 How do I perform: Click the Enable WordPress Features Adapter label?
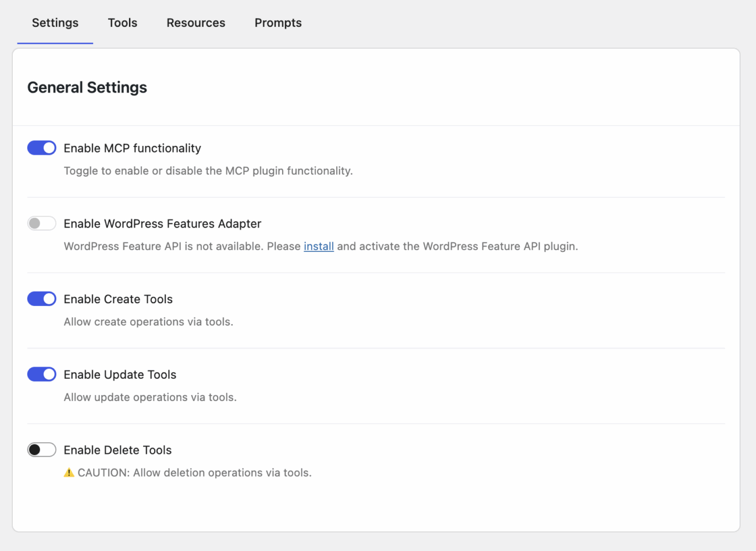[x=162, y=223]
